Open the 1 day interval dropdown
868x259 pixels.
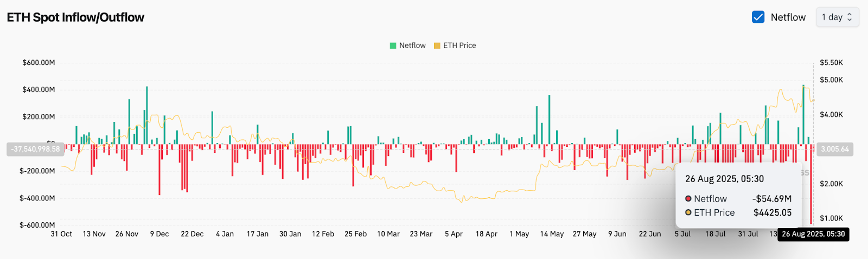point(837,17)
